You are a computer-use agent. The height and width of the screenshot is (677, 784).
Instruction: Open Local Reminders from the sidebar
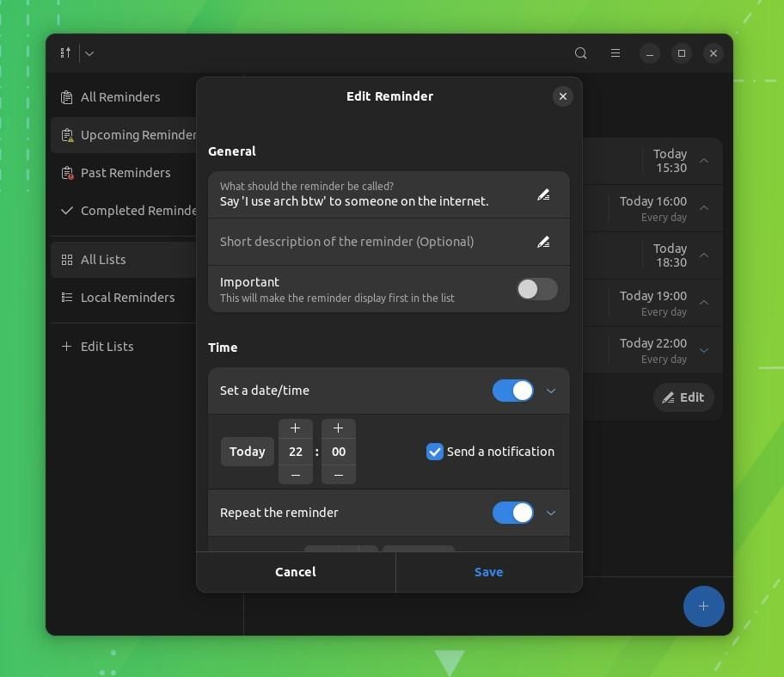pos(127,297)
